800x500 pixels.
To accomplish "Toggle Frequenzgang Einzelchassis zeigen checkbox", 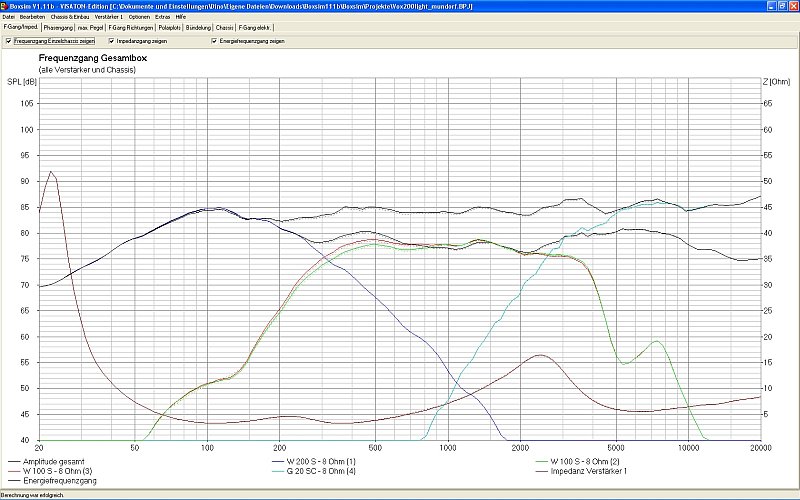I will pyautogui.click(x=8, y=41).
